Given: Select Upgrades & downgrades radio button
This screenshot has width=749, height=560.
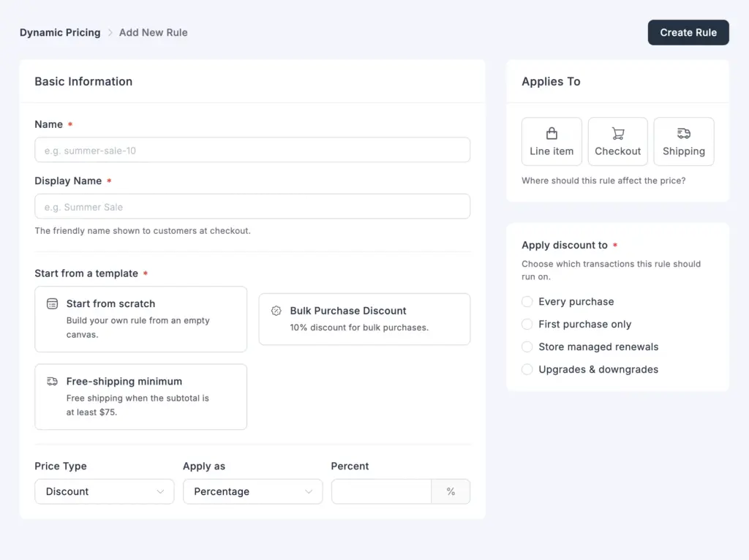Looking at the screenshot, I should coord(527,369).
